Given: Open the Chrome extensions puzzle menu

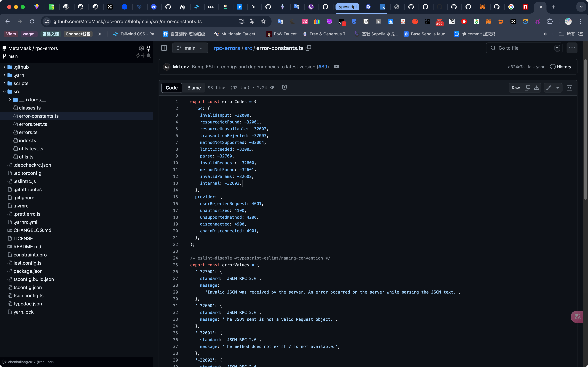Looking at the screenshot, I should (x=550, y=21).
